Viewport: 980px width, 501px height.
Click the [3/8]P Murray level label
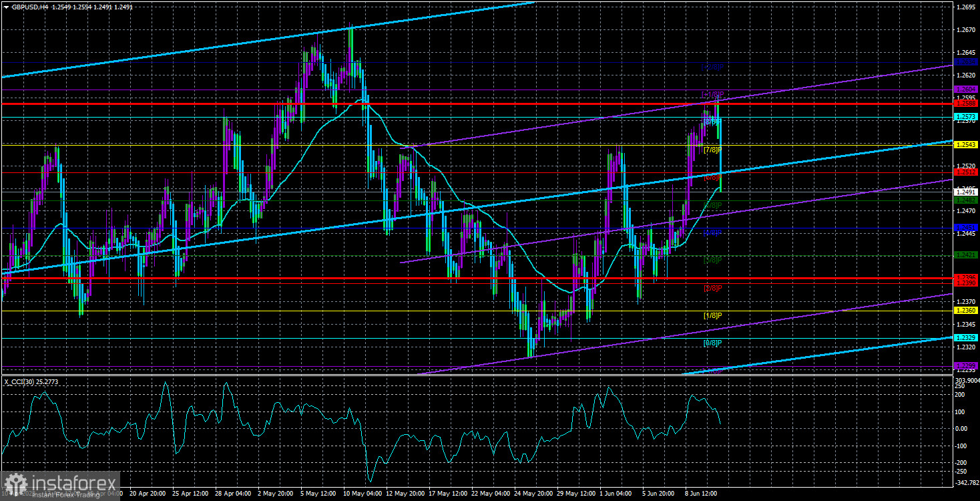click(x=714, y=260)
